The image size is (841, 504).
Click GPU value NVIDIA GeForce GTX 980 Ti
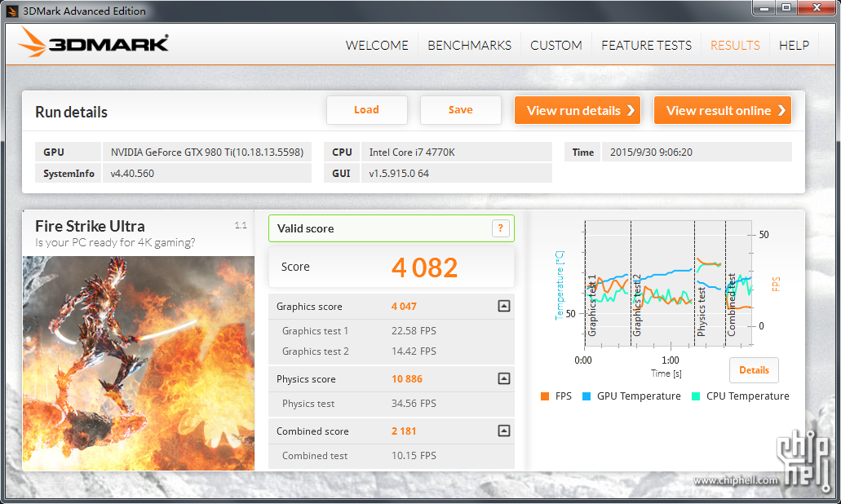207,153
